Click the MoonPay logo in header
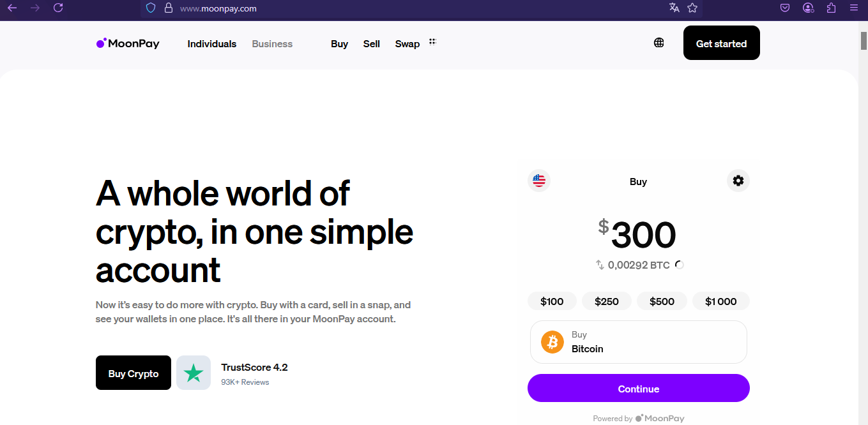868x425 pixels. tap(128, 43)
